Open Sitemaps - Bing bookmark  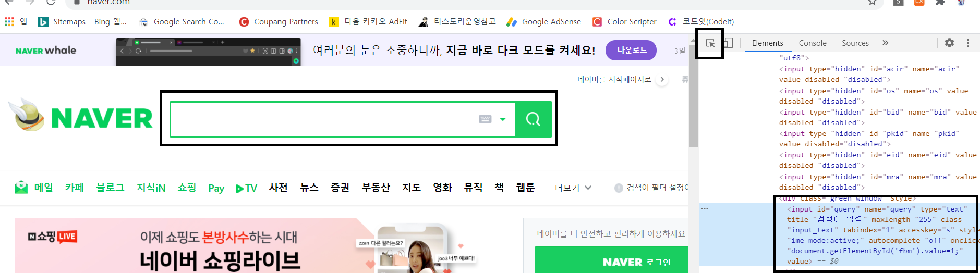pos(82,21)
